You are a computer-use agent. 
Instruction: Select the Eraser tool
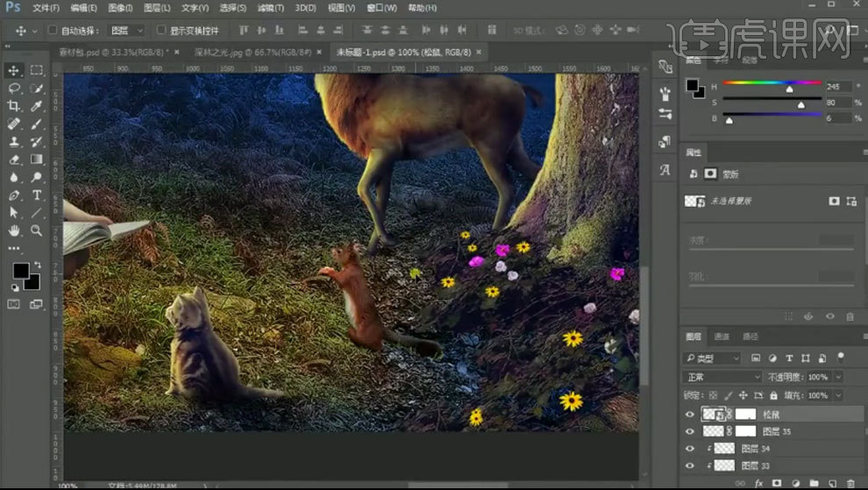point(14,160)
